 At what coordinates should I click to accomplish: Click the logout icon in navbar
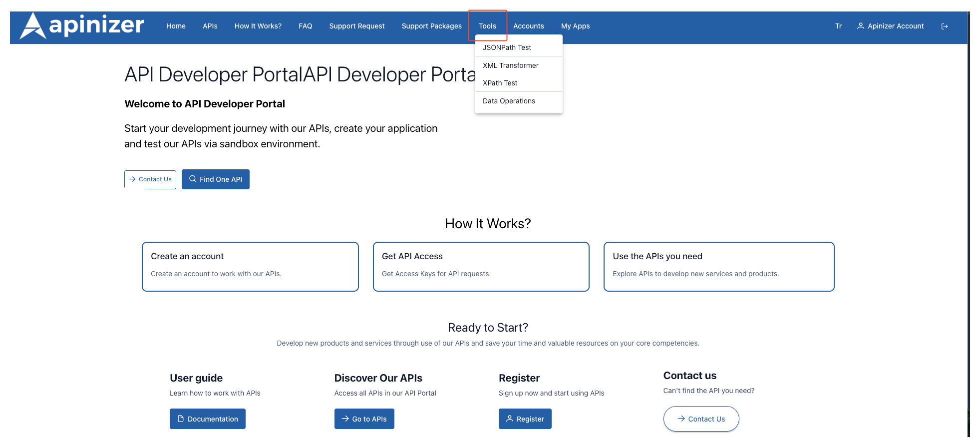944,26
